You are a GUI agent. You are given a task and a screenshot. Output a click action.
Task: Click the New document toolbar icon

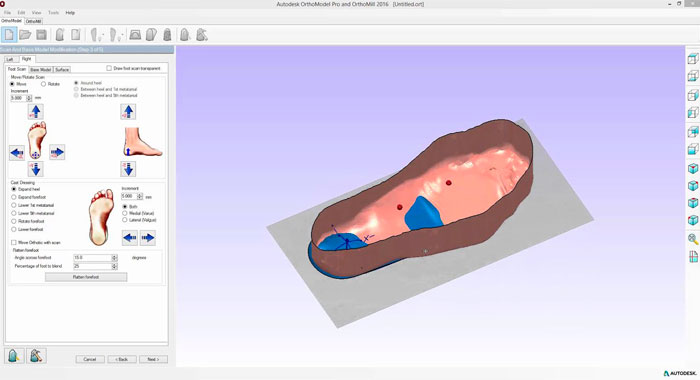pos(9,35)
